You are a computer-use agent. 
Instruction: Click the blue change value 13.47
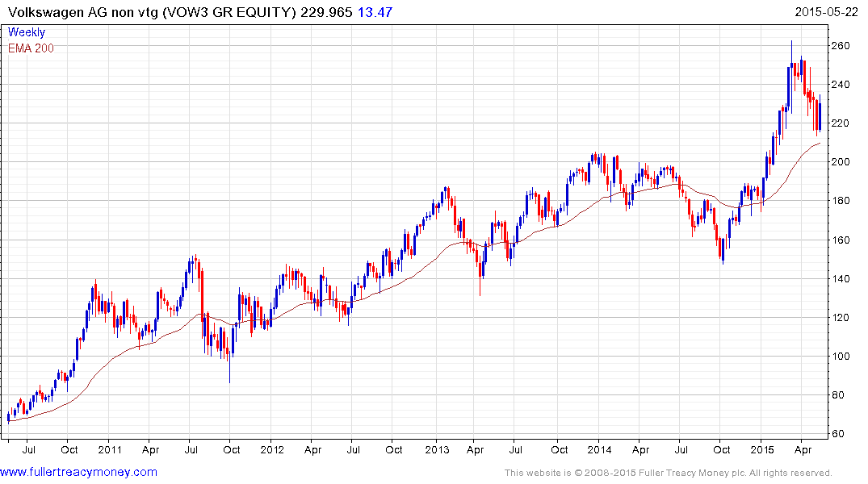375,12
